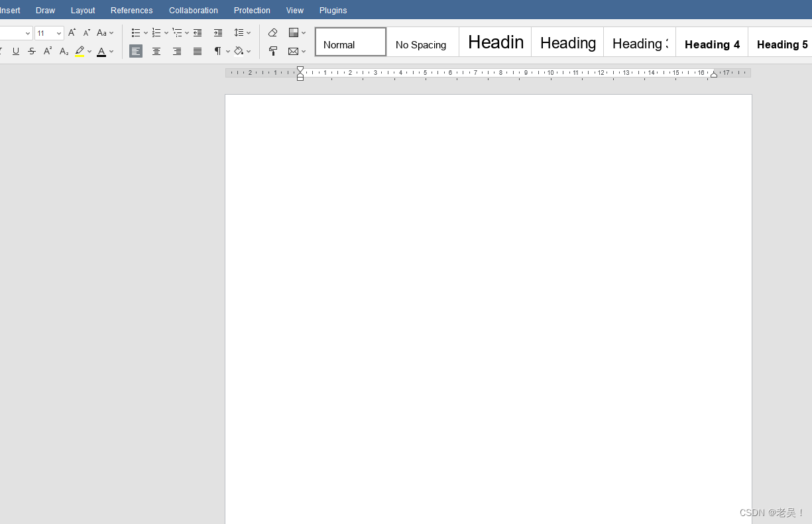
Task: Justify the paragraph text
Action: point(198,51)
